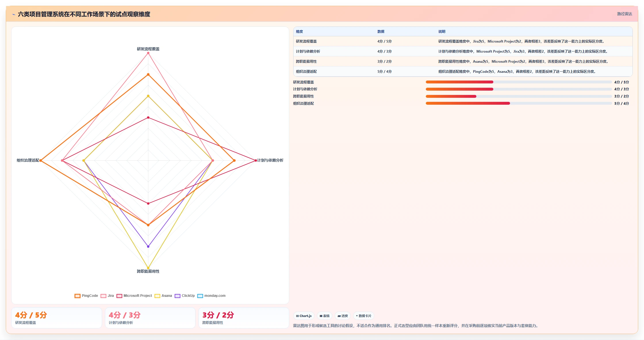Click the 3分 / 2分 value beside the progress bar
The height and width of the screenshot is (340, 644).
(x=622, y=96)
